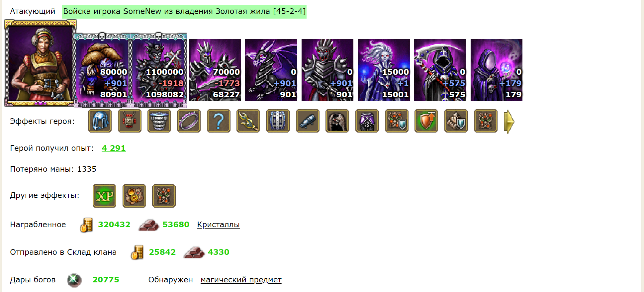The width and height of the screenshot is (644, 292).
Task: Open the Кристаллы link
Action: coord(218,225)
